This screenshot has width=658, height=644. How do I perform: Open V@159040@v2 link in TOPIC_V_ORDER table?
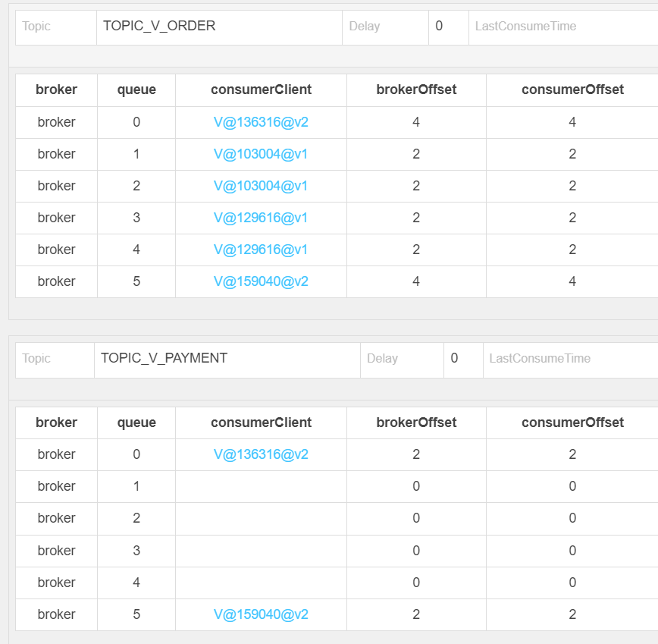[x=261, y=281]
